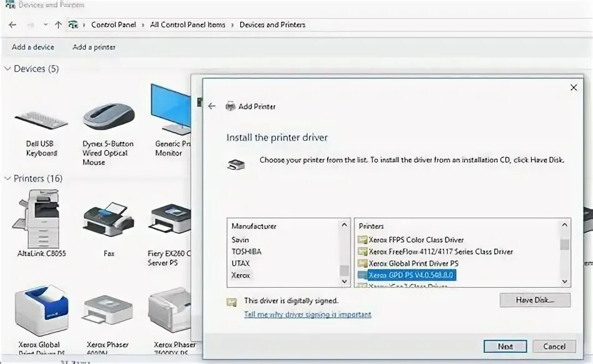Click Add a device toolbar command
This screenshot has width=593, height=364.
pyautogui.click(x=33, y=48)
